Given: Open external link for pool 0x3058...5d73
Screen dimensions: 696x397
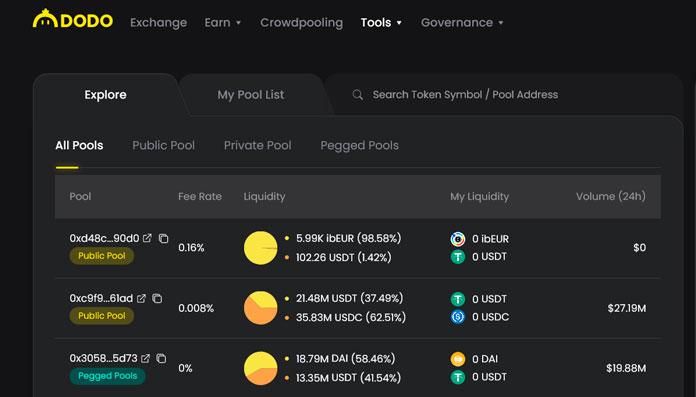Looking at the screenshot, I should (146, 358).
